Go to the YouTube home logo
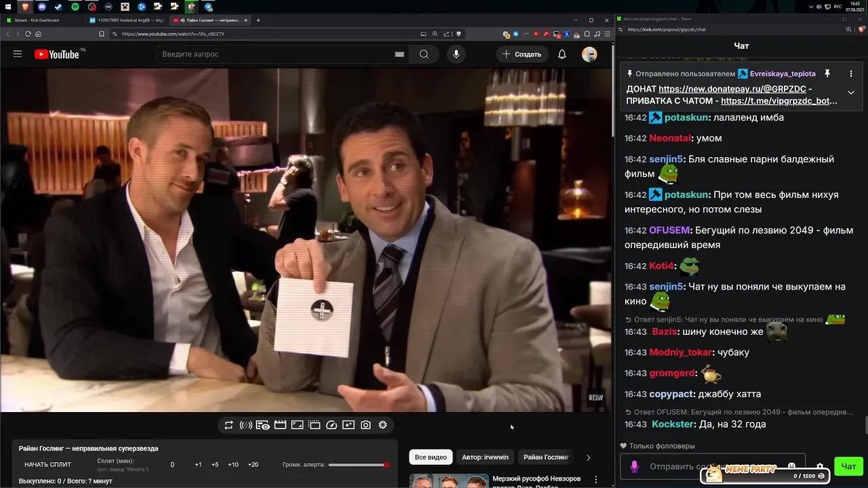This screenshot has width=868, height=488. pyautogui.click(x=57, y=54)
